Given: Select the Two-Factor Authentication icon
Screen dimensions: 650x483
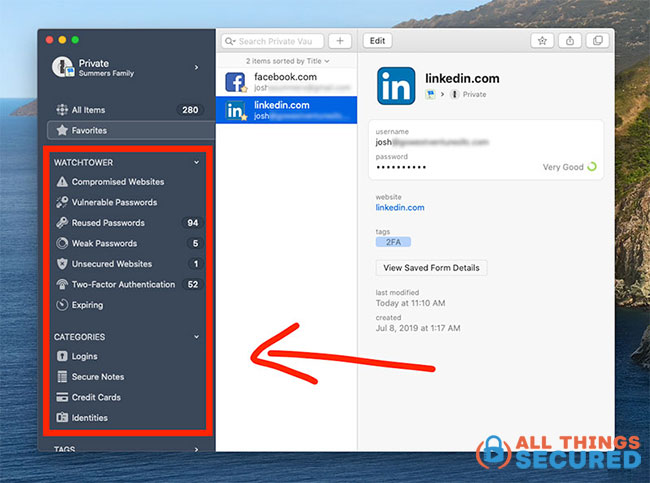Looking at the screenshot, I should click(62, 284).
